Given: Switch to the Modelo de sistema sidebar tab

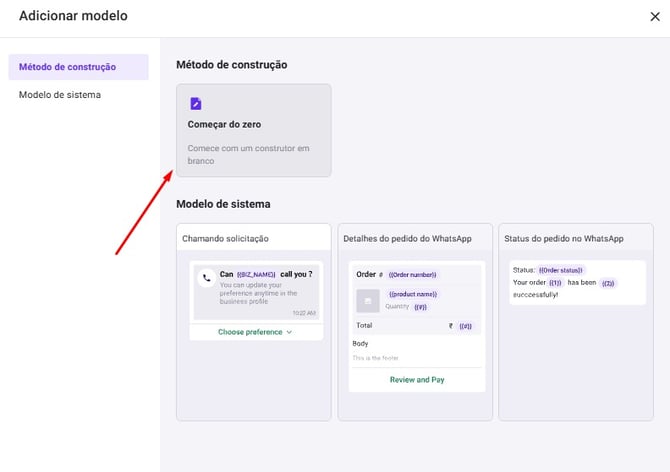Looking at the screenshot, I should [60, 95].
